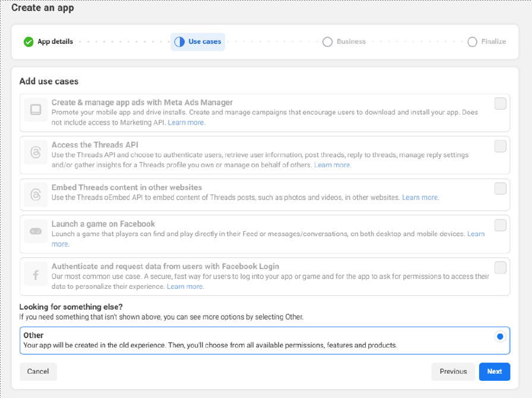
Task: Click the Threads icon beside Embed Threads content
Action: [x=36, y=194]
